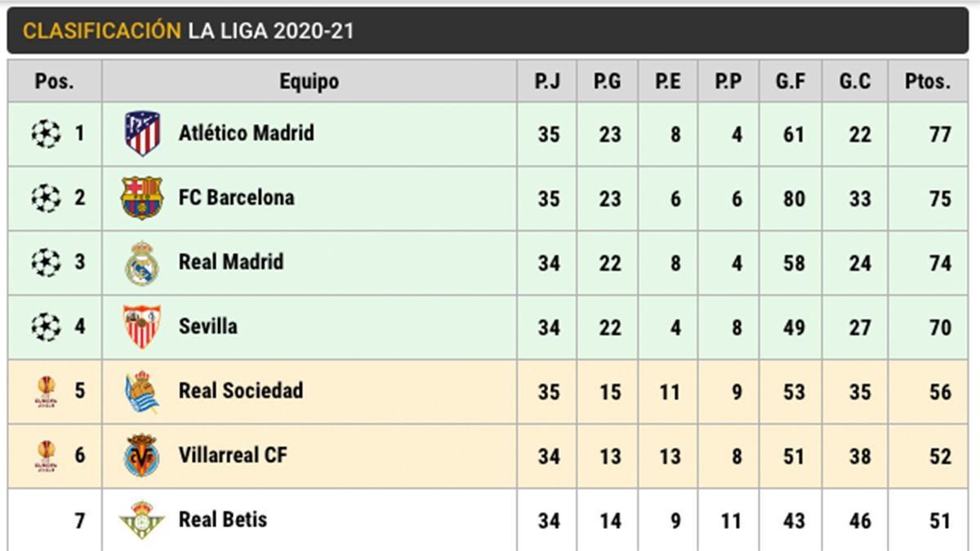This screenshot has width=980, height=551.
Task: Click the Real Madrid club crest
Action: (x=142, y=263)
